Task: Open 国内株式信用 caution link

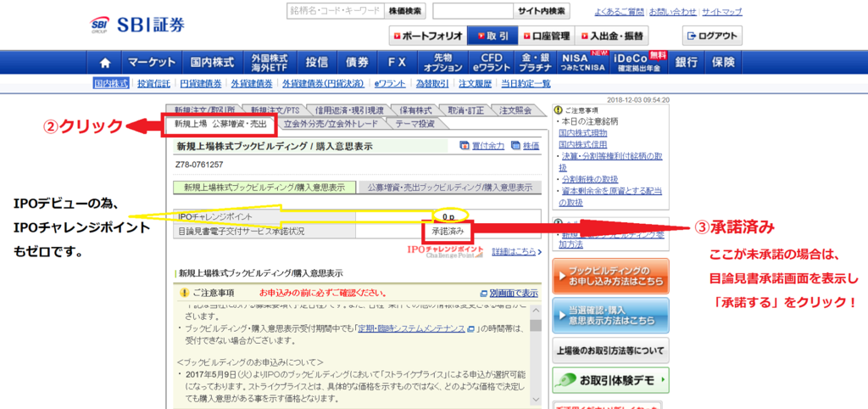Action: pos(583,144)
